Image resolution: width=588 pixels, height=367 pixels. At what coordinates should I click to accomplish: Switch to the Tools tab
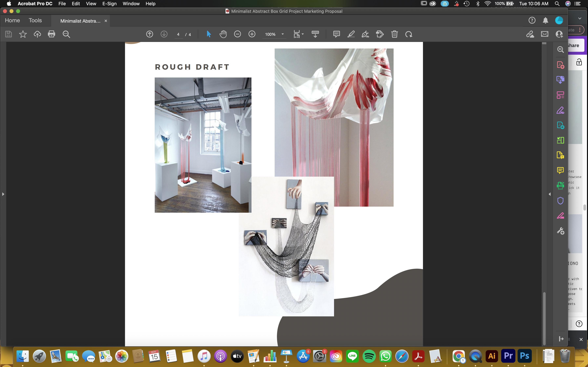tap(35, 20)
